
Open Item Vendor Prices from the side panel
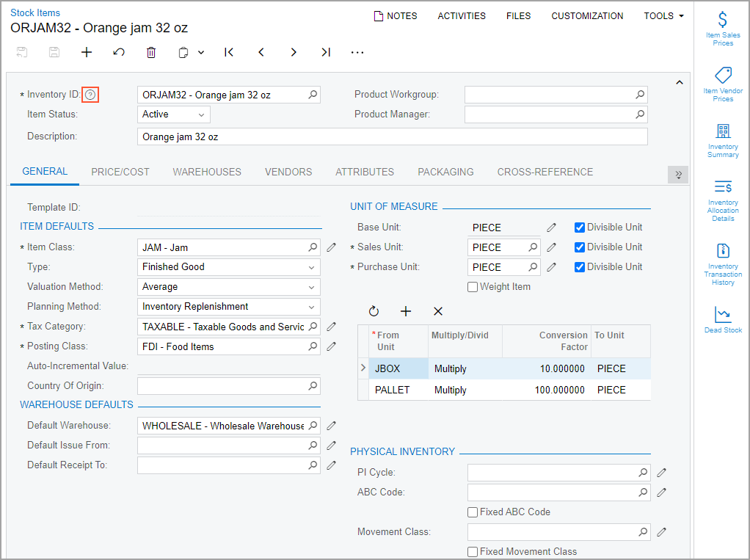click(723, 76)
